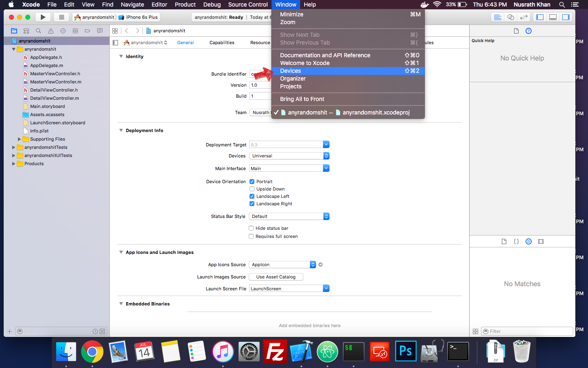Enable Upside Down orientation checkbox
Screen dimensions: 588x368
252,189
